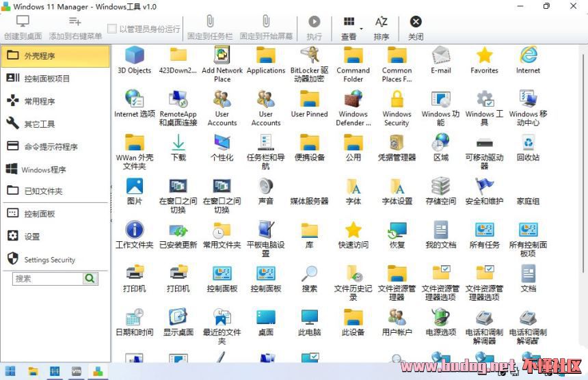The width and height of the screenshot is (588, 380).
Task: Click the 关闭 toolbar button
Action: 416,28
